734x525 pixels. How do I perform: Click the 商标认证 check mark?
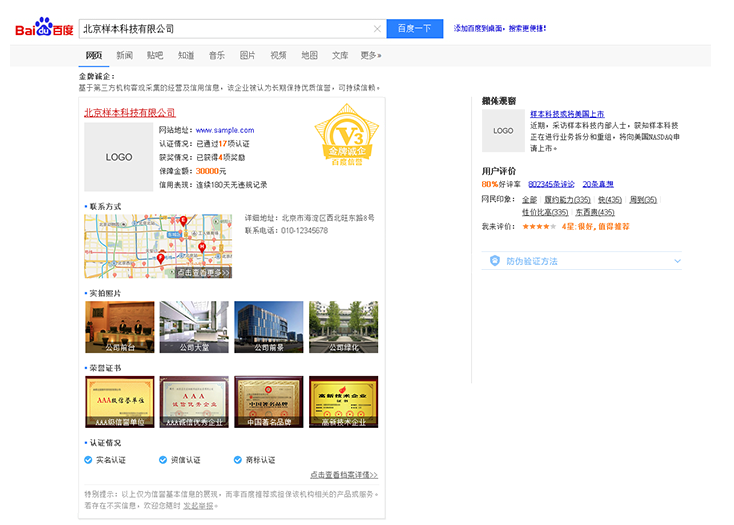[236, 460]
